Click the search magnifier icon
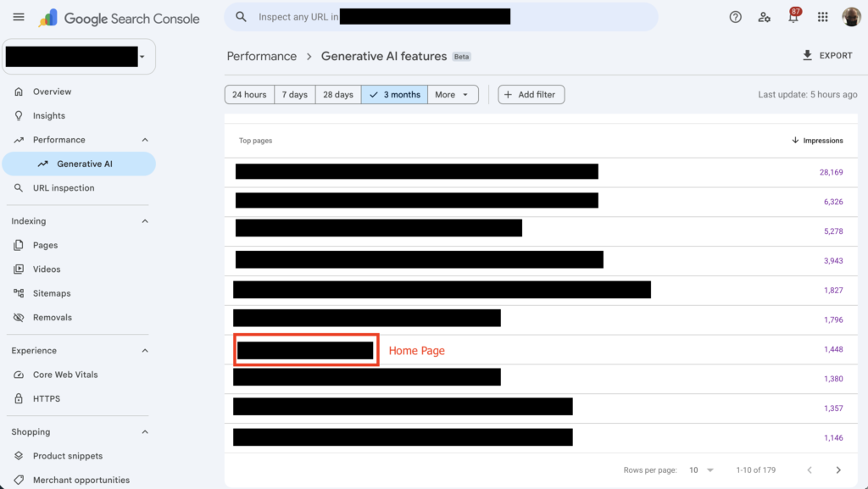Image resolution: width=868 pixels, height=489 pixels. tap(241, 17)
